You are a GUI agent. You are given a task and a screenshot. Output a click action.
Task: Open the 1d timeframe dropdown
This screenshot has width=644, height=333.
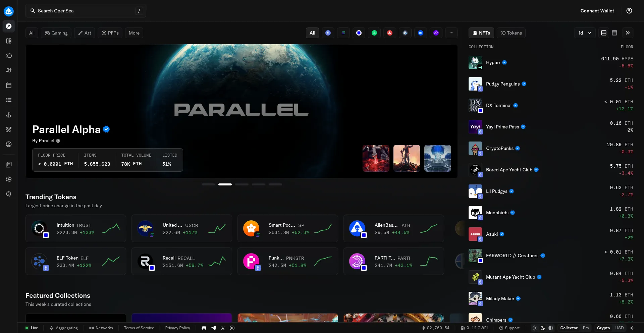(x=585, y=33)
